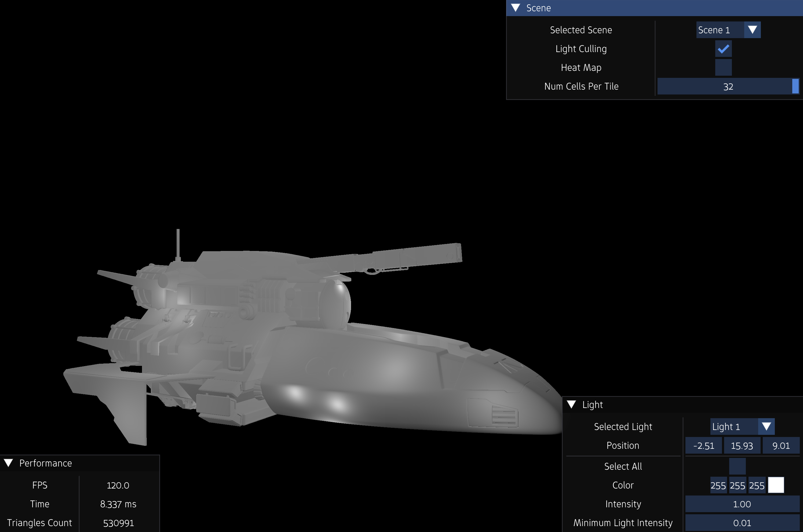803x532 pixels.
Task: Click the Position Y field 15.93
Action: pos(742,446)
